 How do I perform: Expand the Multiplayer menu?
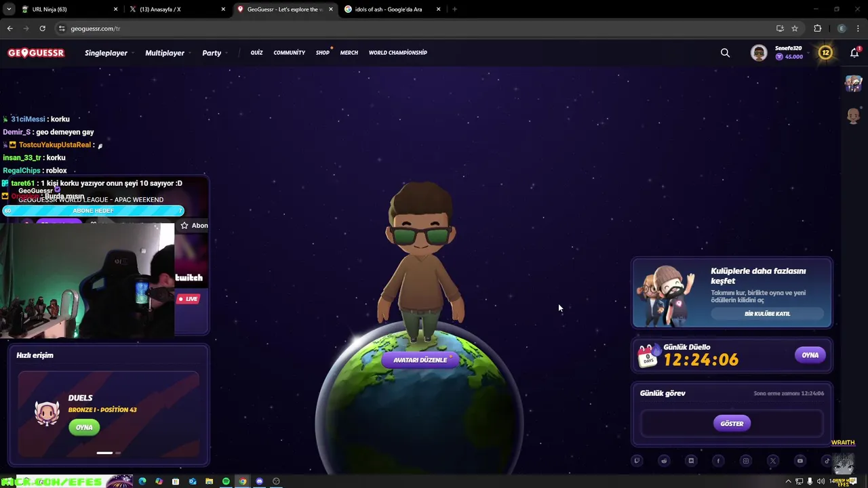pyautogui.click(x=167, y=53)
